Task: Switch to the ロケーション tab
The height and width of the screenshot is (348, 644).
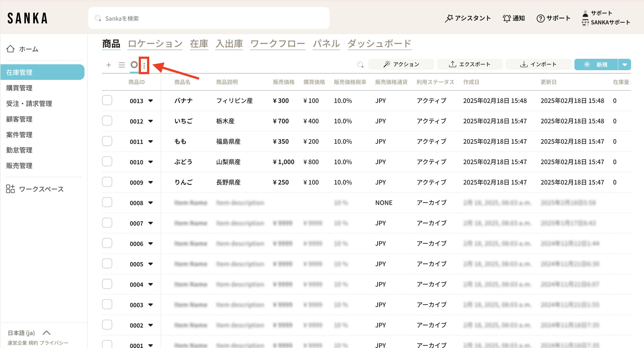Action: (x=155, y=44)
